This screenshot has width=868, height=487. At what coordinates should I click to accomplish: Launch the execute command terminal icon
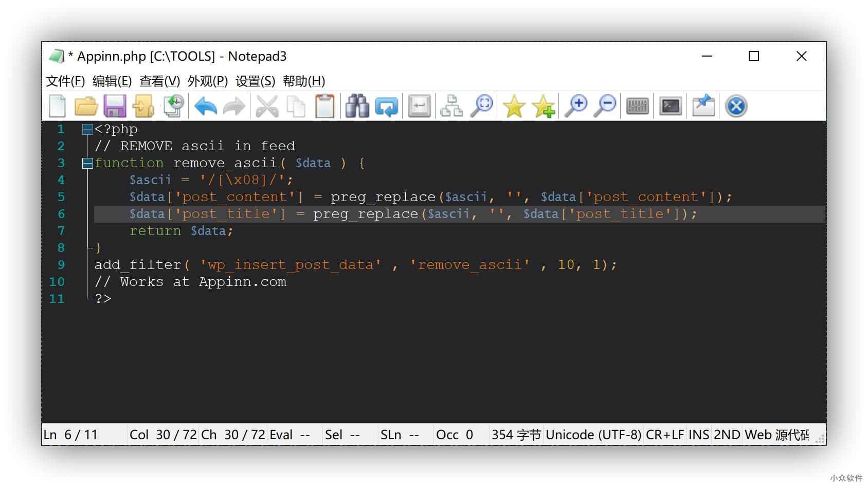(x=669, y=105)
